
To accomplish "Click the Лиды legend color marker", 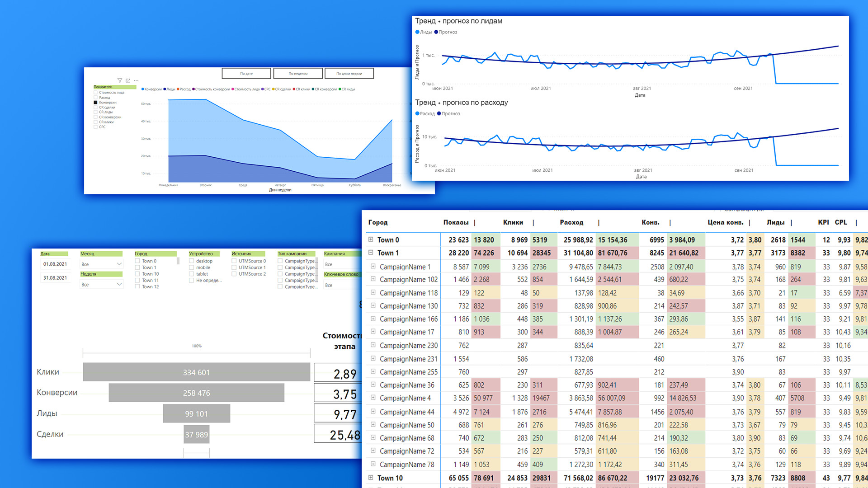I will click(417, 32).
